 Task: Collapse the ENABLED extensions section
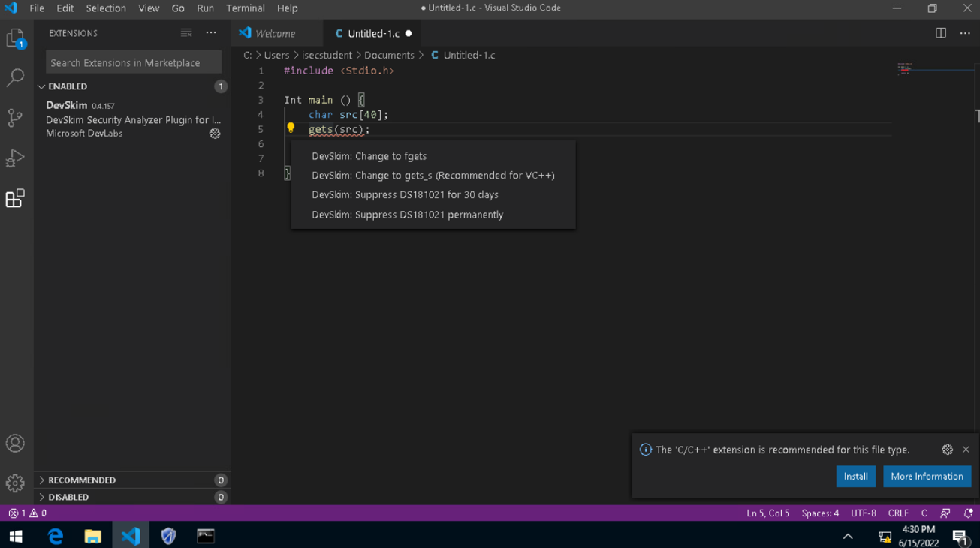point(132,86)
